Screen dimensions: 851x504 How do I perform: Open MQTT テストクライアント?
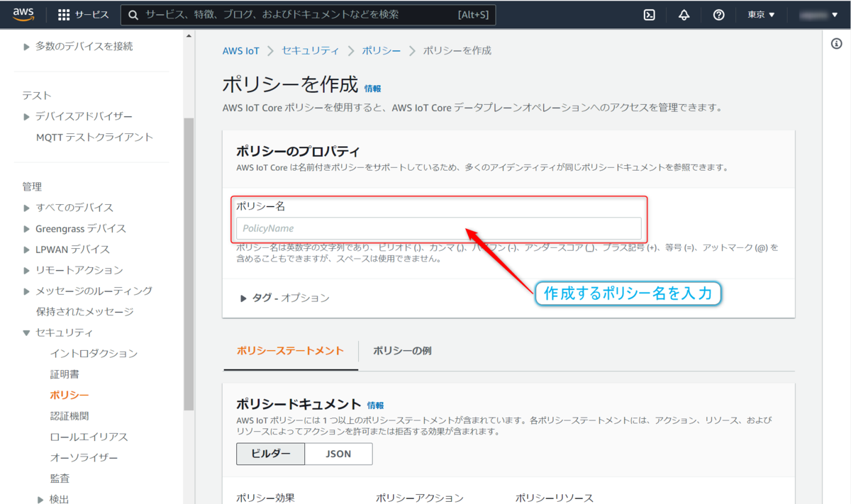click(x=94, y=137)
